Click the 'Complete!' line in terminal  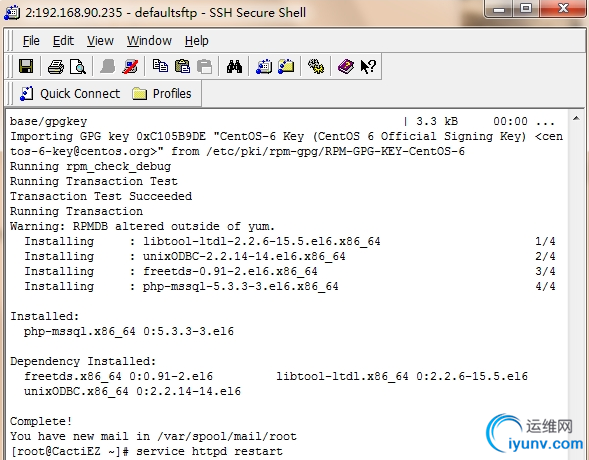click(x=41, y=421)
